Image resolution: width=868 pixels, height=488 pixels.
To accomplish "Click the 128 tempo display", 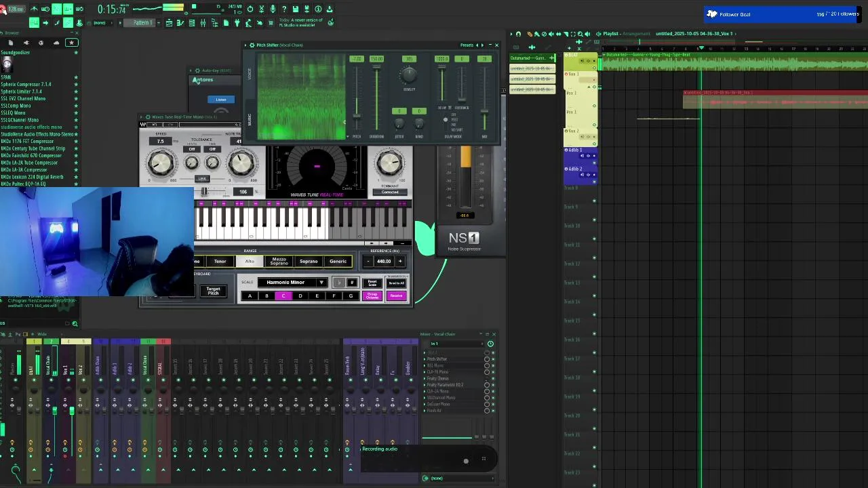I will (15, 9).
